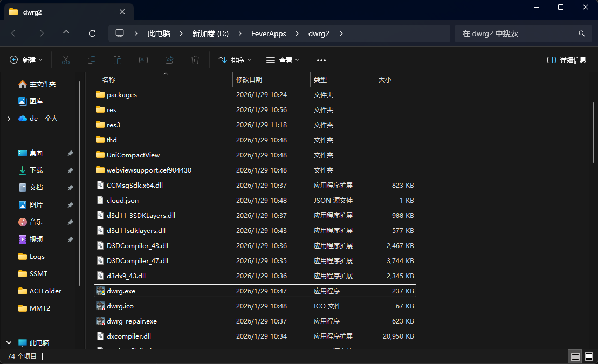Go up one folder level
The width and height of the screenshot is (598, 364).
pos(66,33)
